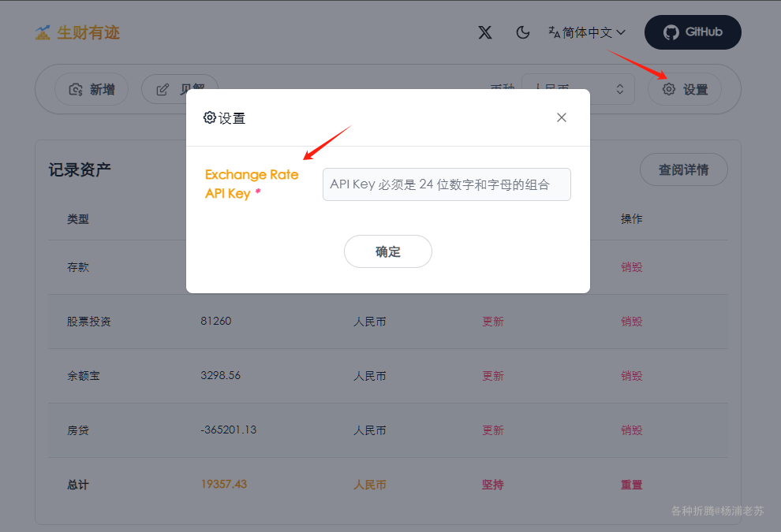The image size is (781, 532).
Task: Click 重置 in the 总计 row
Action: click(632, 485)
